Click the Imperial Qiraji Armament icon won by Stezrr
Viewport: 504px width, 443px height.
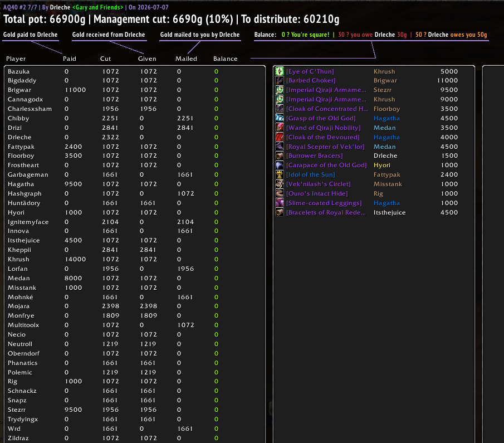click(x=280, y=90)
